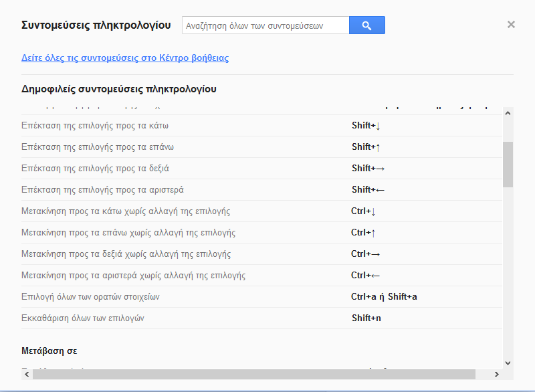Click the horizontal scrollbar right arrow
This screenshot has width=535, height=392.
496,374
